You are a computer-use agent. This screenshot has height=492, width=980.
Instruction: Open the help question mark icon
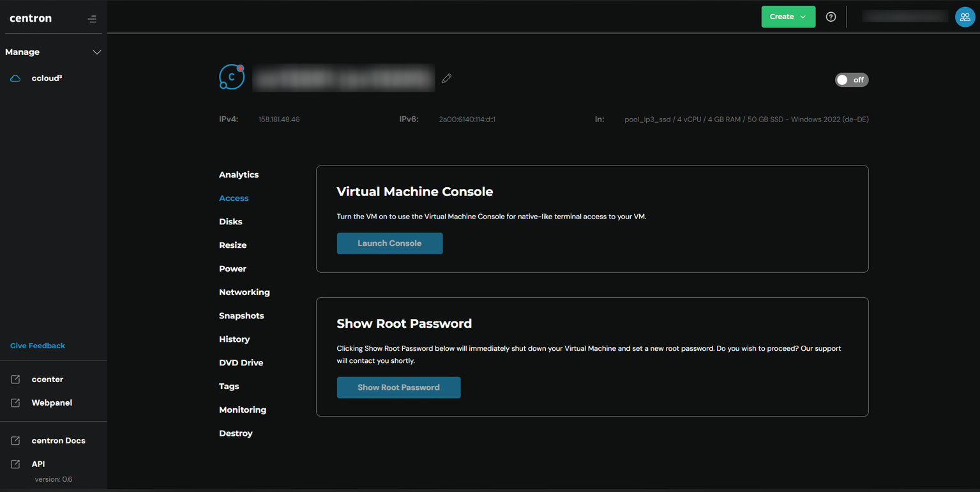click(x=831, y=17)
